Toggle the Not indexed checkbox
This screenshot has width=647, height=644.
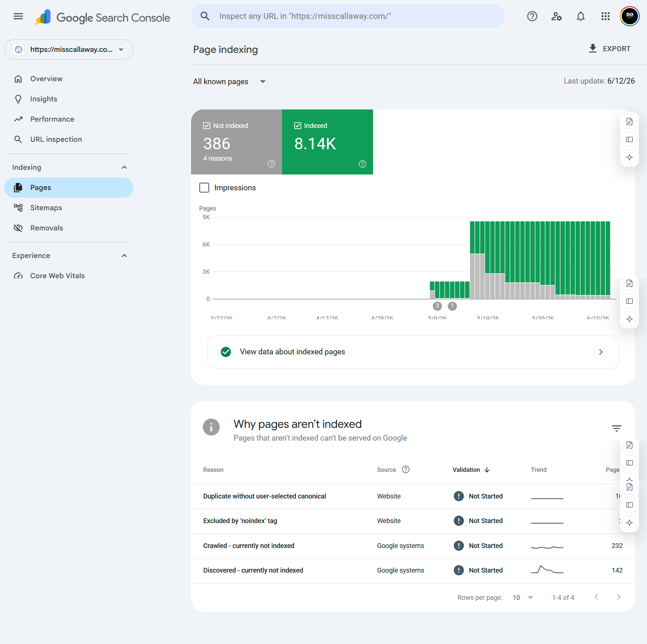coord(207,126)
